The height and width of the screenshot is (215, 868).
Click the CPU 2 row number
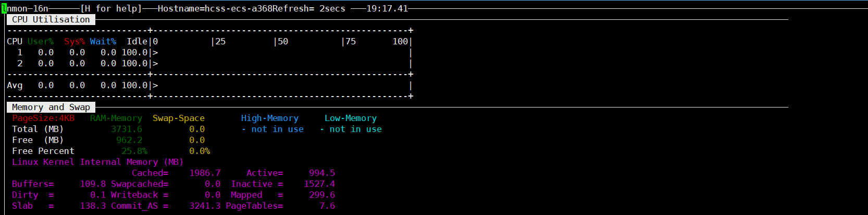[x=20, y=64]
